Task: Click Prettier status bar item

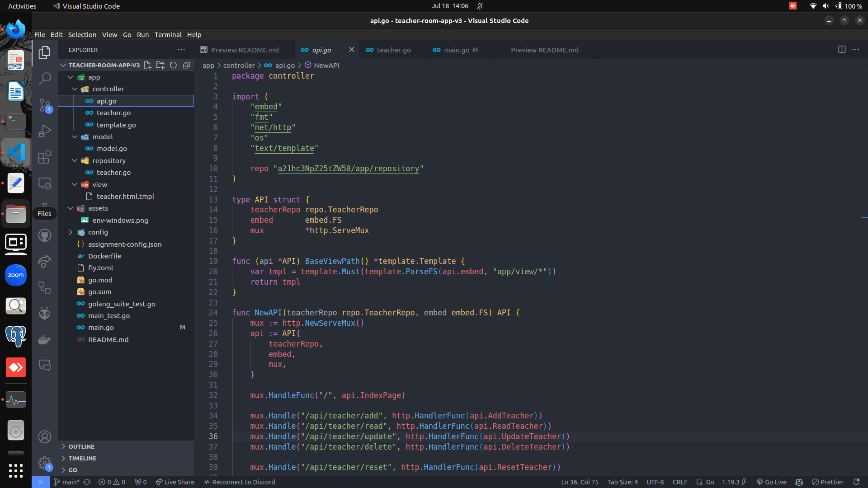Action: click(x=828, y=482)
